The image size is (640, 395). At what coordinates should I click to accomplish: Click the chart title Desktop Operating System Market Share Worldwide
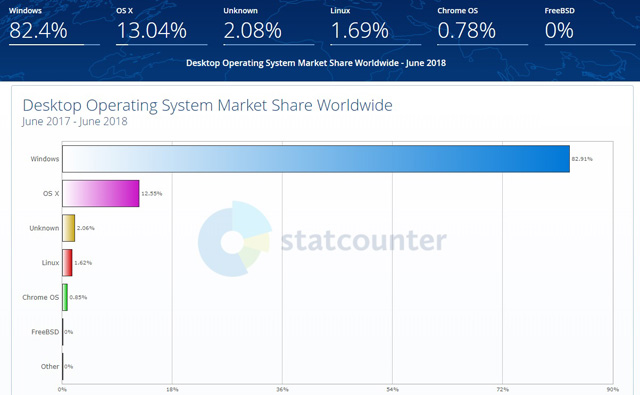207,105
